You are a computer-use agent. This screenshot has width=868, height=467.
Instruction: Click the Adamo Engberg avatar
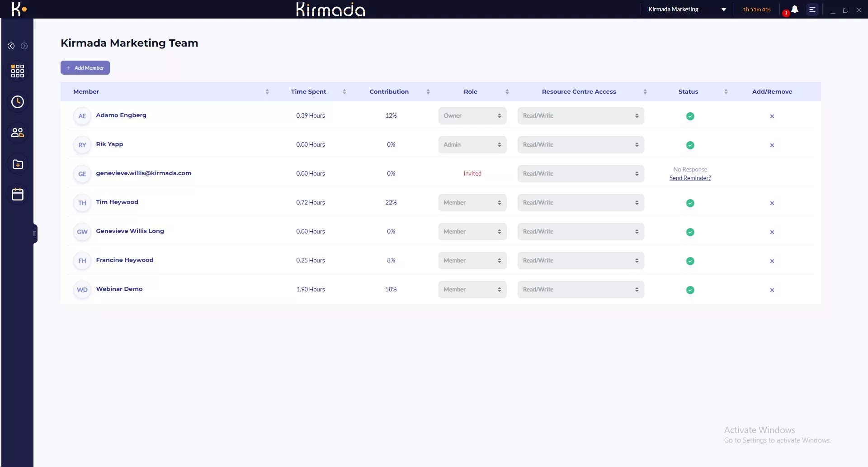[82, 116]
